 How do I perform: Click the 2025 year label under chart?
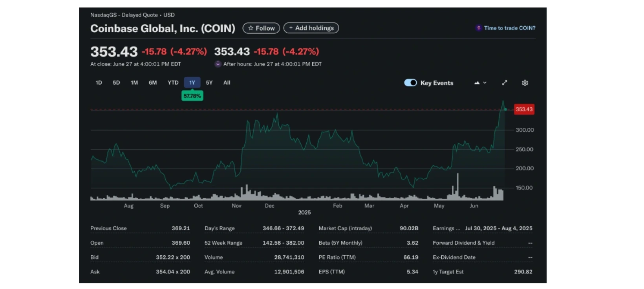[x=304, y=212]
